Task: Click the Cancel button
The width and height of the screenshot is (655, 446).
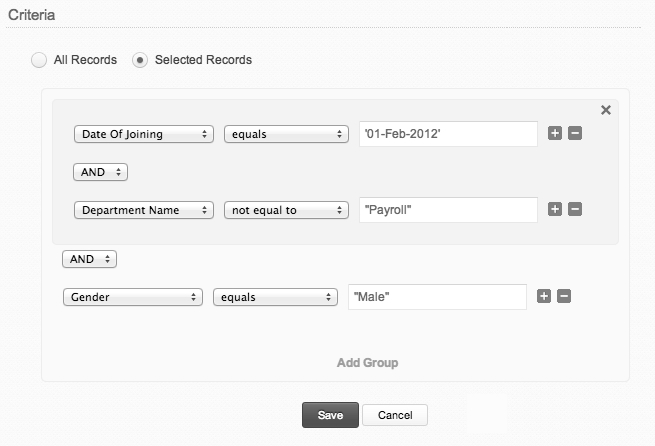Action: pyautogui.click(x=394, y=415)
